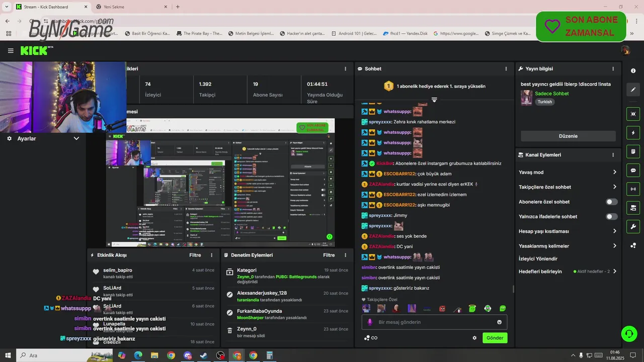Click Alexsanderjuskey_128 moderation entry
Image resolution: width=644 pixels, height=362 pixels.
262,293
